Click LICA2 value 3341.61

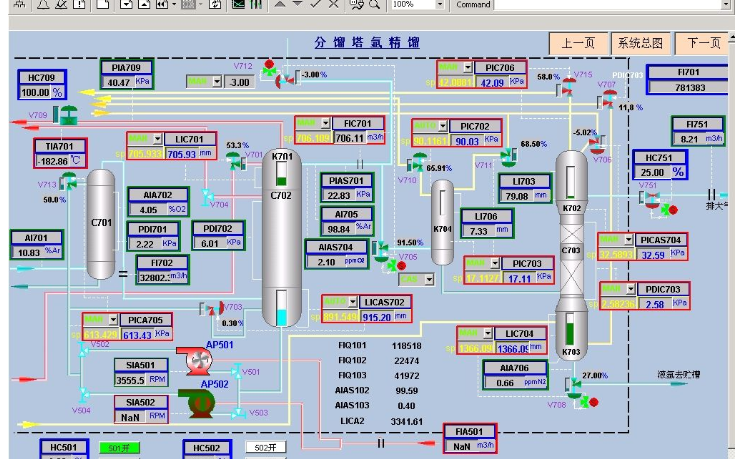click(406, 421)
